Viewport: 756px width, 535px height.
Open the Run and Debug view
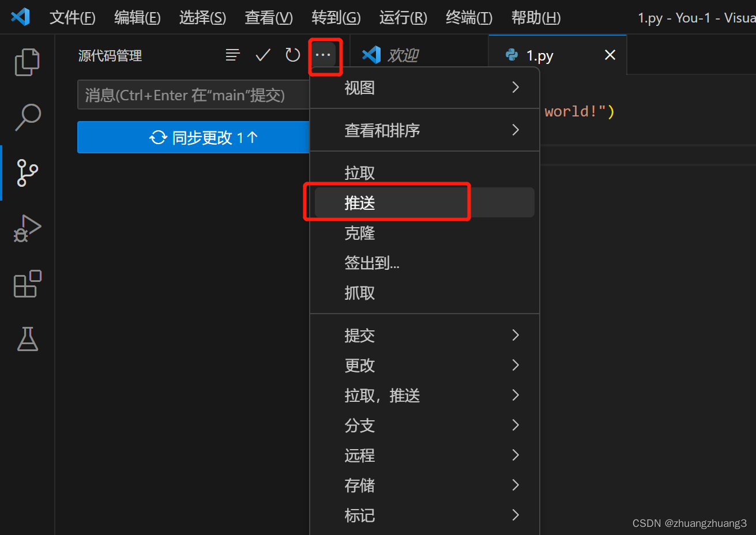tap(27, 228)
